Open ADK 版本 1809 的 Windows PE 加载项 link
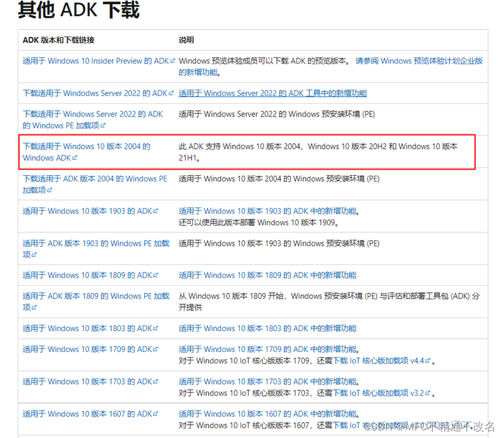 click(96, 302)
